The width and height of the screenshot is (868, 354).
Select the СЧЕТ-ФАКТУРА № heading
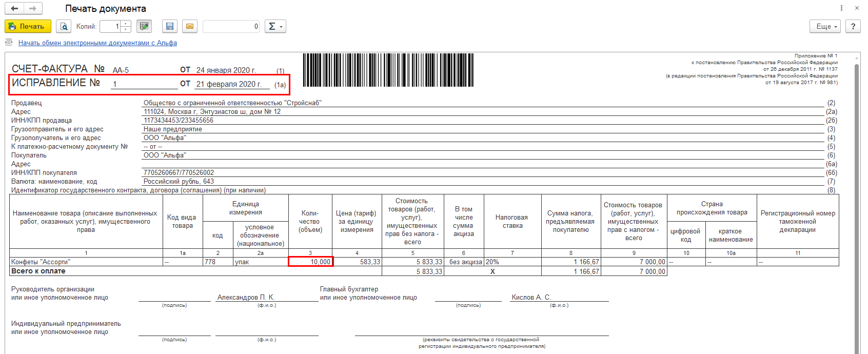(x=58, y=69)
